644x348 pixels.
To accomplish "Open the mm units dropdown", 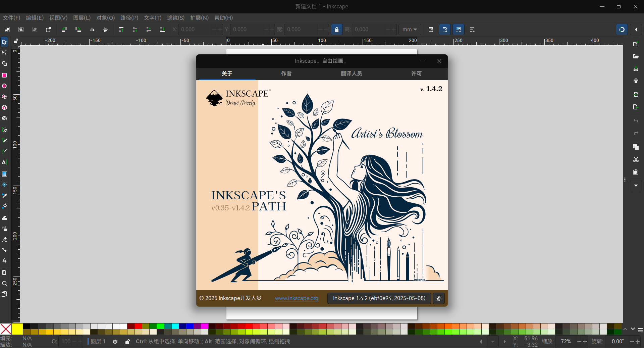I will pyautogui.click(x=410, y=30).
